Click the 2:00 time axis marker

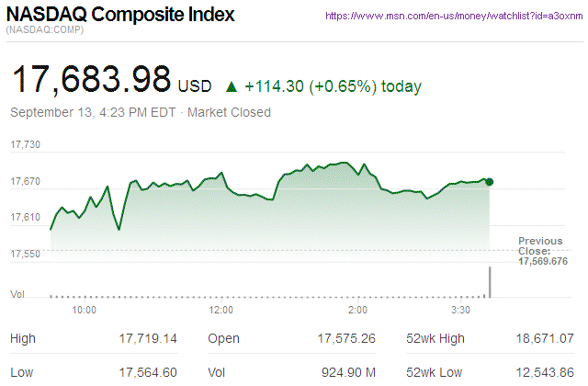358,310
